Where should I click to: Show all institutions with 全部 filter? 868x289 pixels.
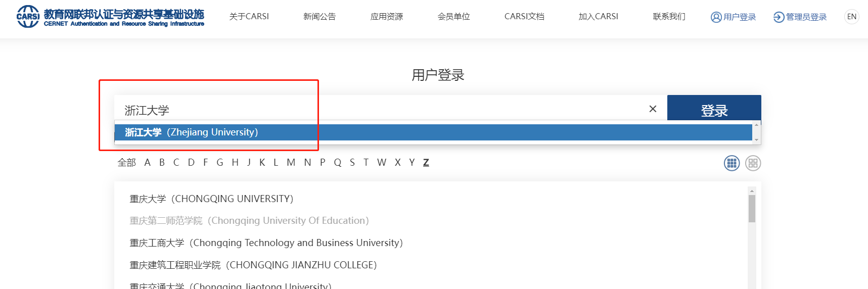126,162
